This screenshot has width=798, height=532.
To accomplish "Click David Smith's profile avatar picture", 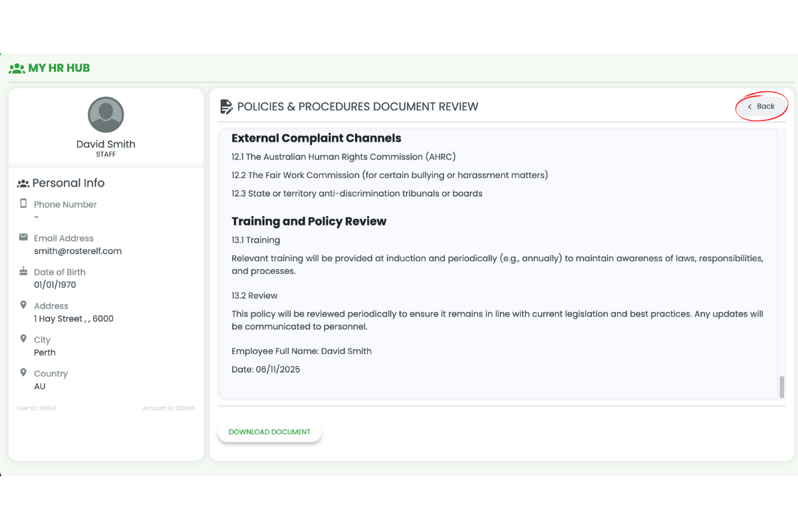I will (106, 114).
